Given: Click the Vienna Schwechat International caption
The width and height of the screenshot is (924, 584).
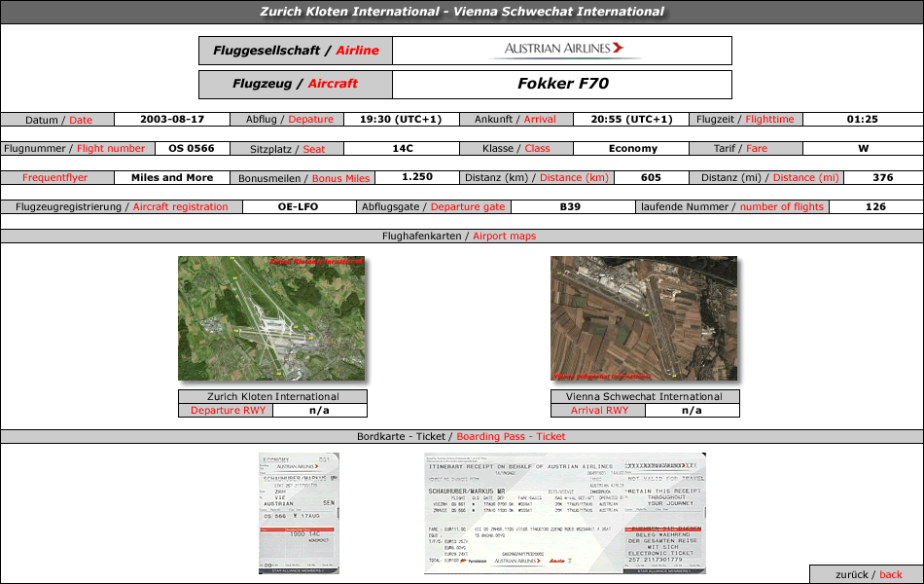Looking at the screenshot, I should [x=644, y=397].
